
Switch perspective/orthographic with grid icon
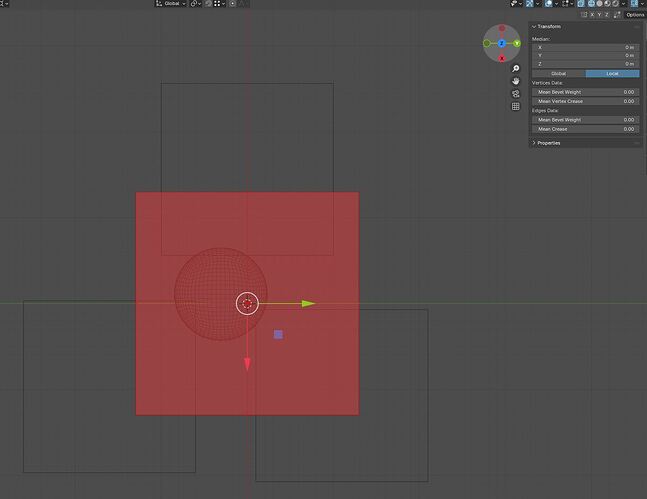click(516, 106)
